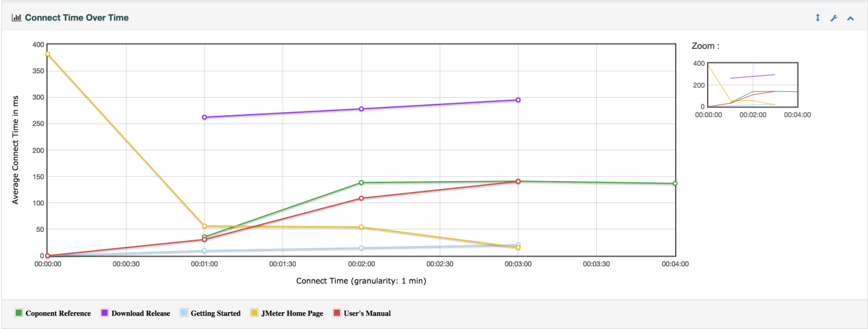Toggle the Coponent Reference series label
This screenshot has height=329, width=868.
(x=58, y=313)
